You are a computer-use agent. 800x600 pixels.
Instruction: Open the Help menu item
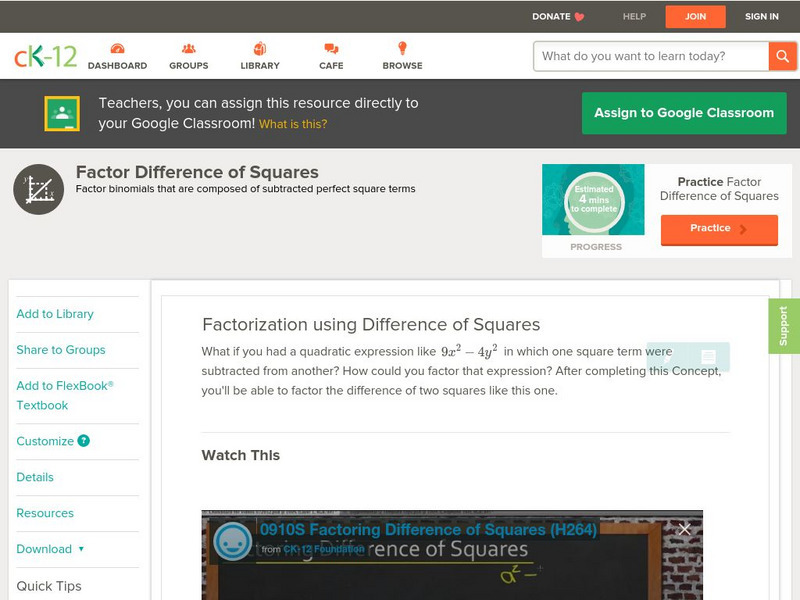[634, 16]
